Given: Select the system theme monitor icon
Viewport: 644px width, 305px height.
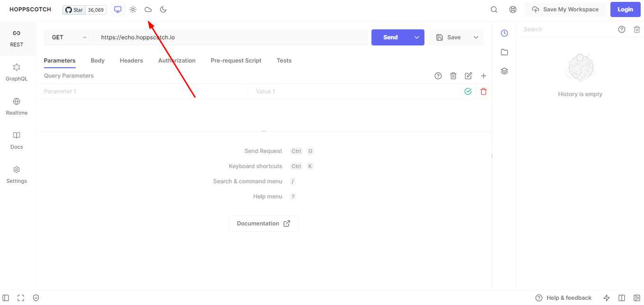Looking at the screenshot, I should click(118, 9).
